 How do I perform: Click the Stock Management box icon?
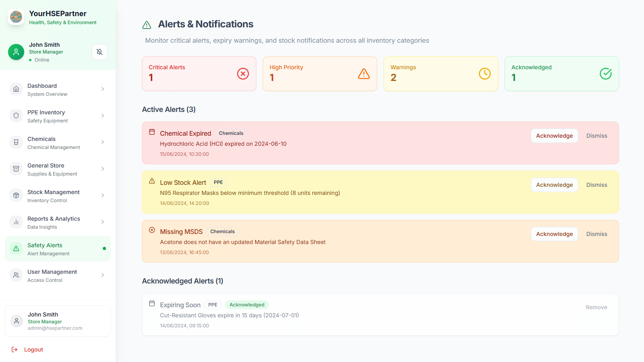point(16,195)
